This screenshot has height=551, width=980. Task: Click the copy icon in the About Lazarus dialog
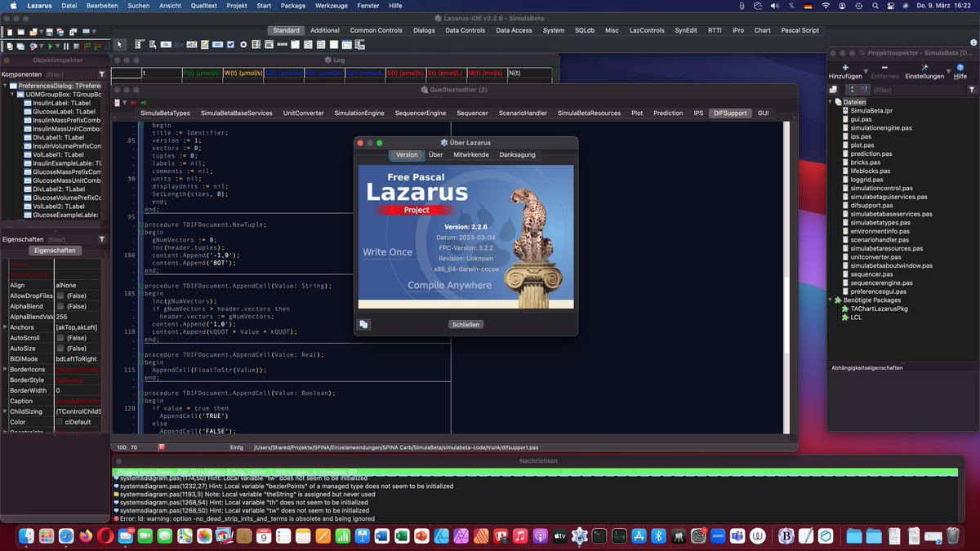click(x=363, y=324)
